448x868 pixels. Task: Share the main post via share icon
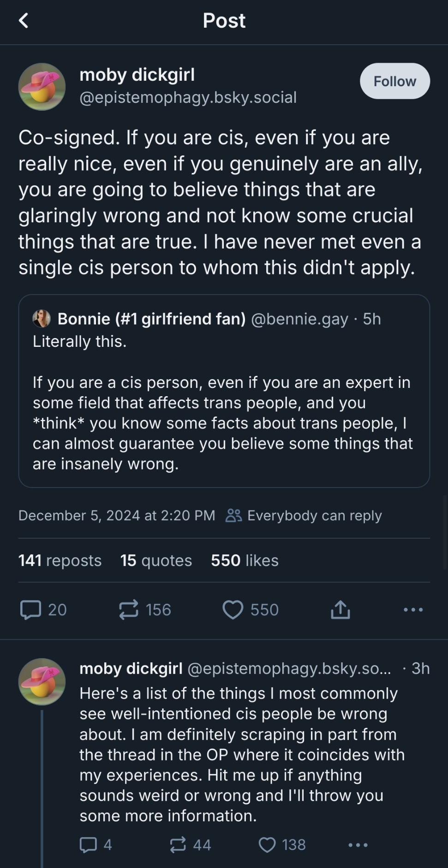(x=340, y=610)
